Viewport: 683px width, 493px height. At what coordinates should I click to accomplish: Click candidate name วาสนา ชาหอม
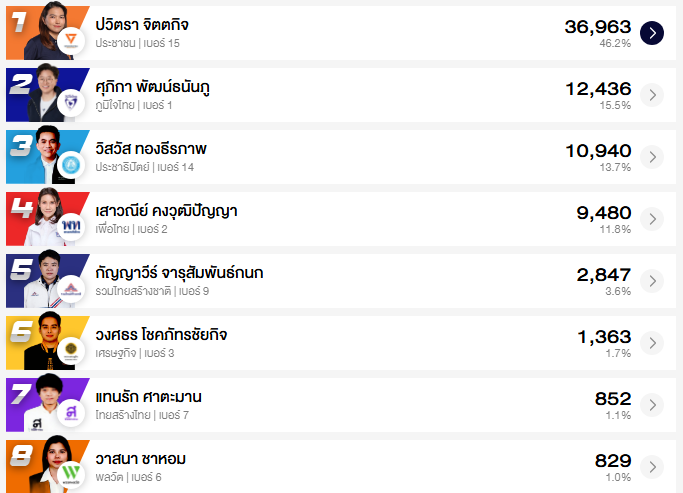point(140,459)
